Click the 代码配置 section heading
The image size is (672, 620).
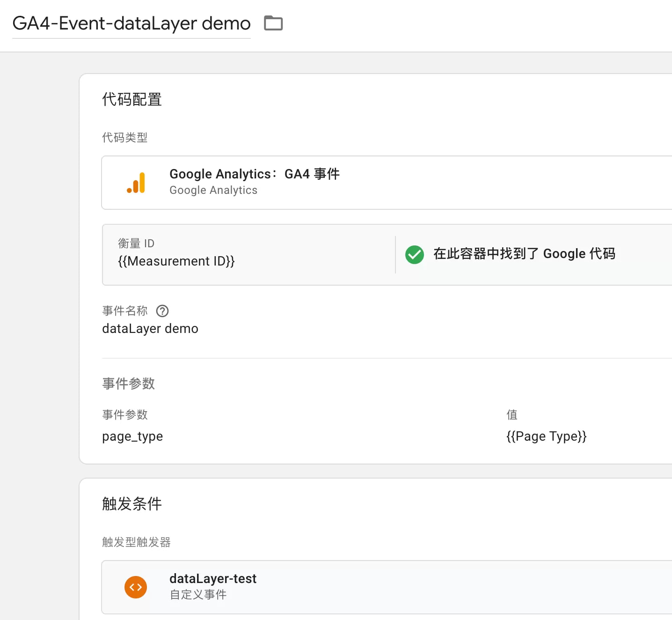click(x=132, y=99)
